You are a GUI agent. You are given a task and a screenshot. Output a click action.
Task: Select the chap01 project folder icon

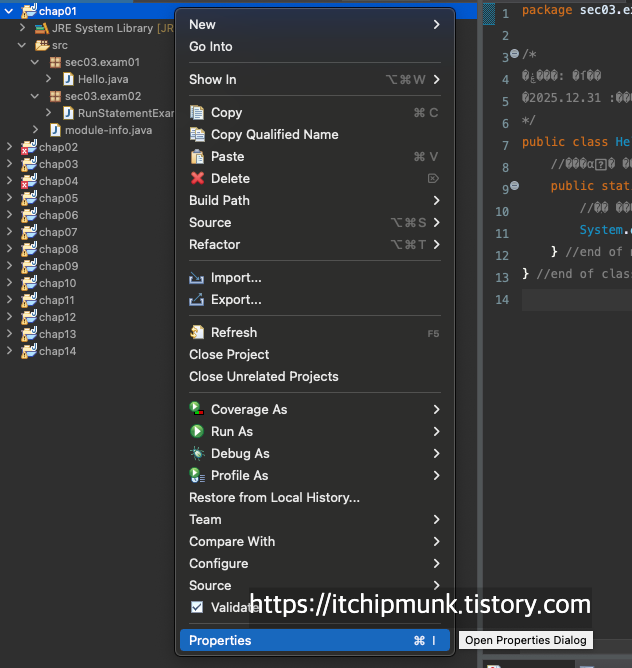point(29,11)
